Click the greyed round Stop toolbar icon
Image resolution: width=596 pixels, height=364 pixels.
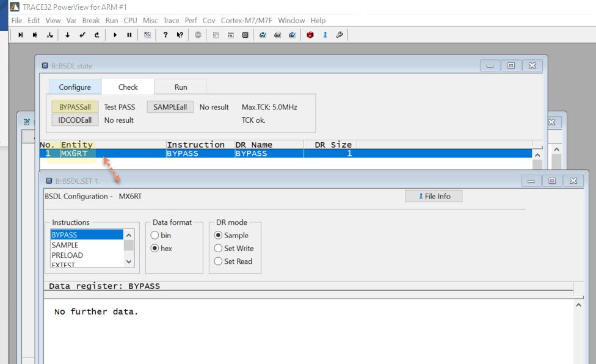pyautogui.click(x=198, y=35)
